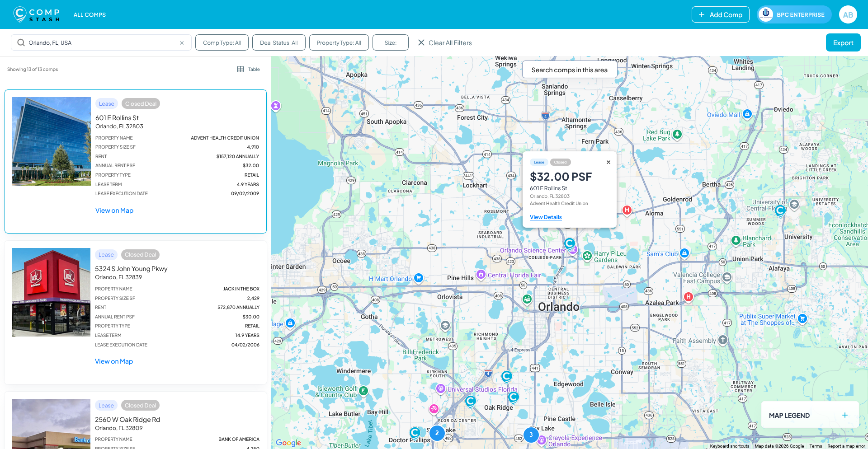The image size is (868, 449).
Task: Open the Property Type: All dropdown
Action: coord(339,42)
